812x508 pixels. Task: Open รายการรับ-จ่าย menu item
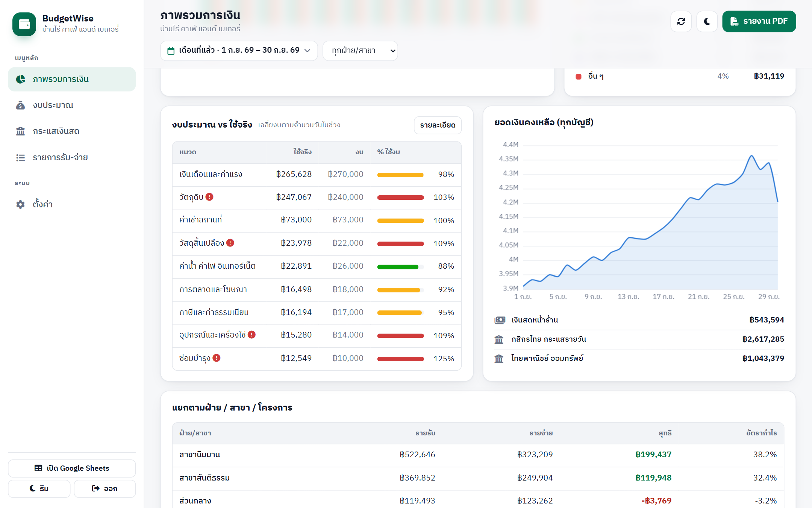(x=72, y=157)
